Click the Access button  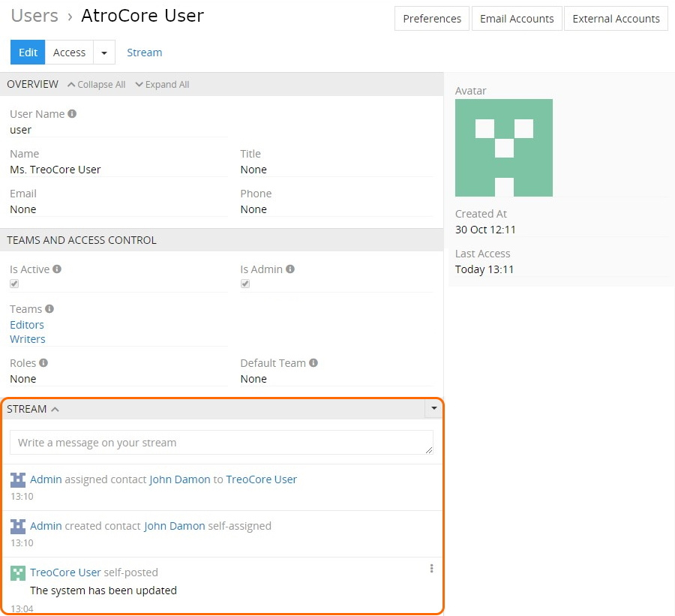click(x=69, y=53)
